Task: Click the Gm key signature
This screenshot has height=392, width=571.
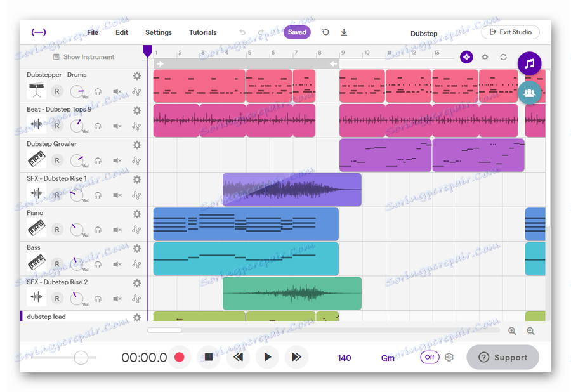Action: pos(388,358)
